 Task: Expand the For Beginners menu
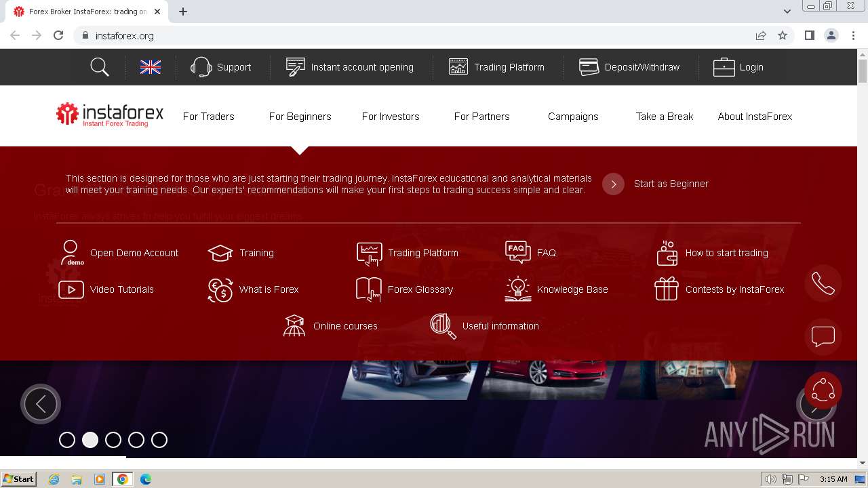pos(300,117)
